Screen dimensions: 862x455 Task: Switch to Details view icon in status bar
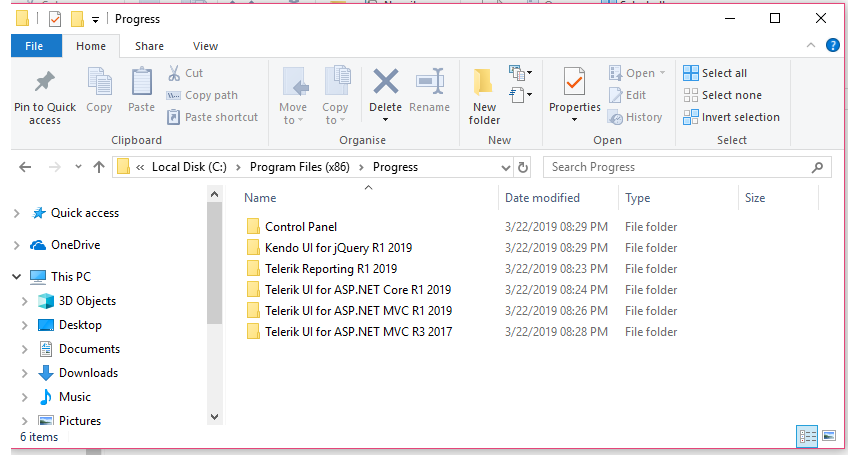click(x=807, y=436)
